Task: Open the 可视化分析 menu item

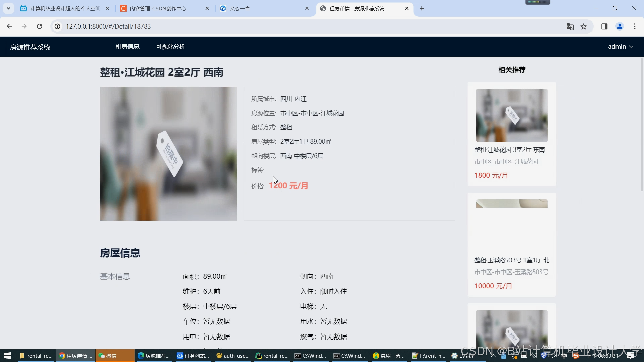Action: click(x=170, y=47)
